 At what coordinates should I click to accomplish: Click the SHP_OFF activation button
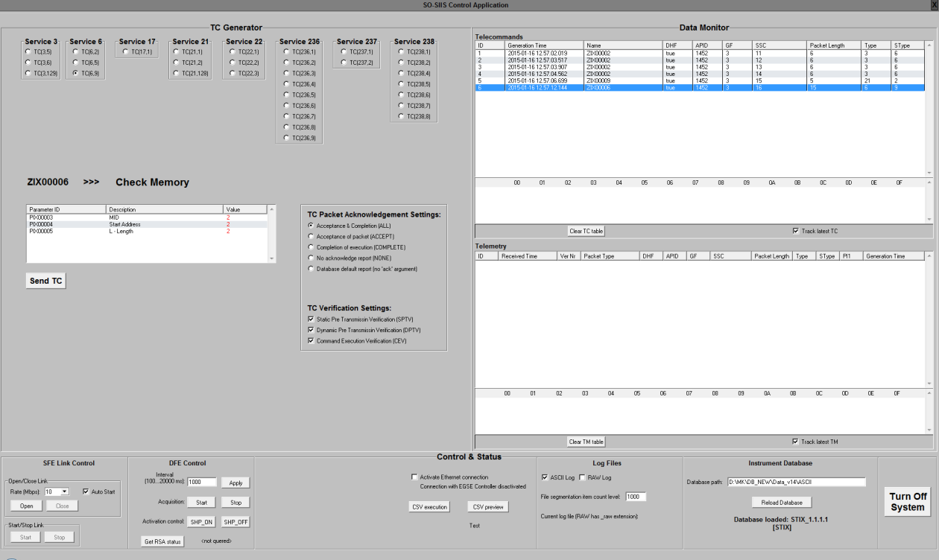(235, 521)
